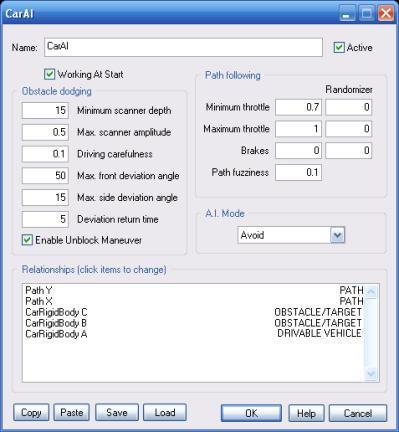This screenshot has width=399, height=432.
Task: Click the Copy button
Action: pyautogui.click(x=31, y=413)
